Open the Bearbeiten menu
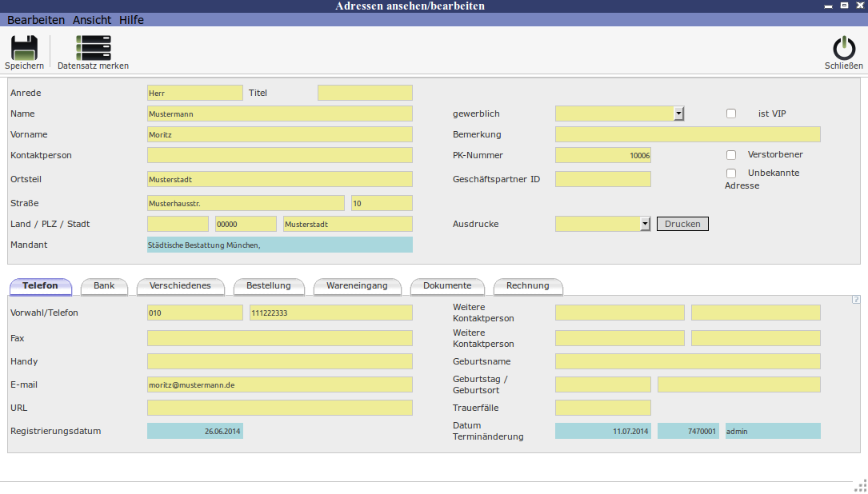 pos(36,20)
